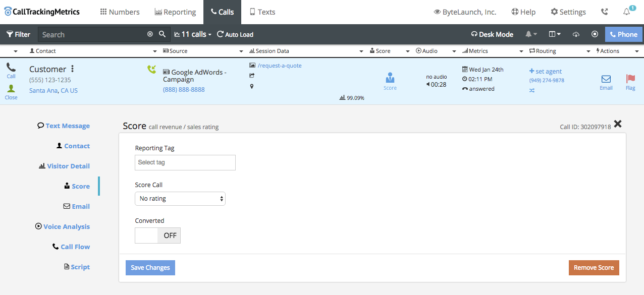Click the map pin icon in Session Data

[252, 86]
